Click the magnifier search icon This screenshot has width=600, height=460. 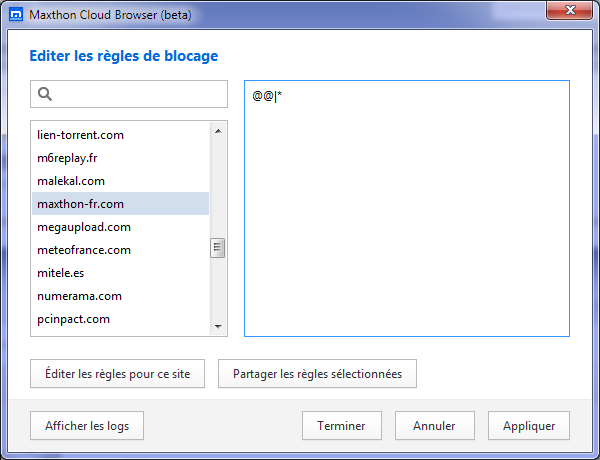tap(45, 94)
